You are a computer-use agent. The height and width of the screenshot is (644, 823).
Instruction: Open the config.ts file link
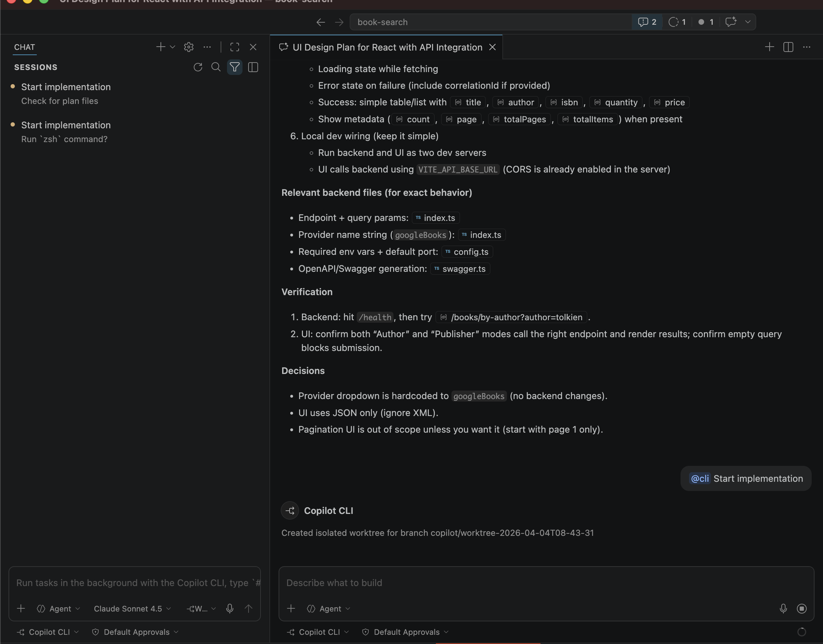tap(467, 252)
